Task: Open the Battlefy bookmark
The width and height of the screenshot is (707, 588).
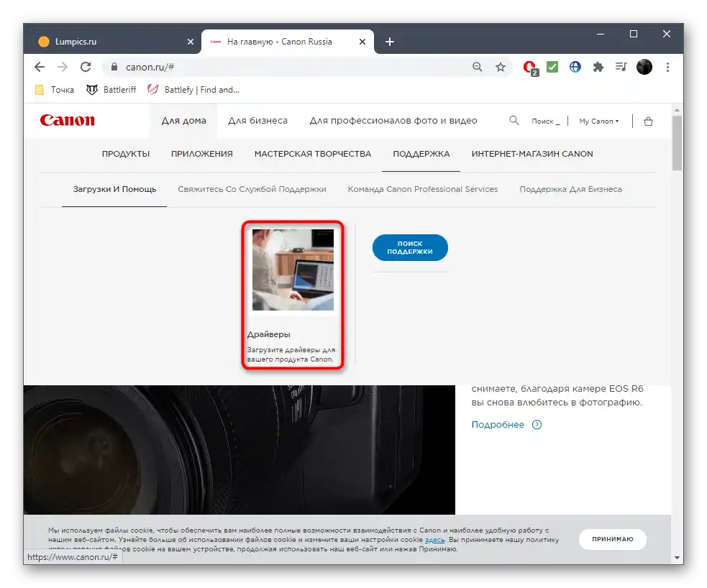Action: tap(193, 90)
